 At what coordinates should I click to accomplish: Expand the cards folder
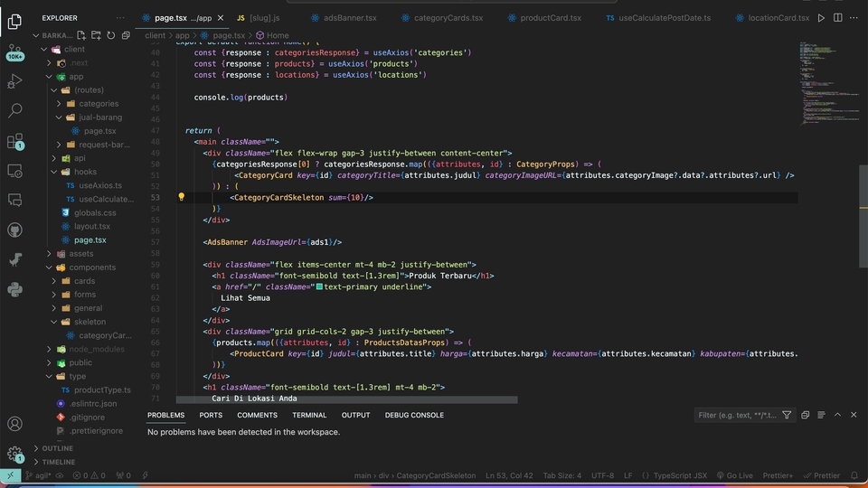pyautogui.click(x=54, y=280)
